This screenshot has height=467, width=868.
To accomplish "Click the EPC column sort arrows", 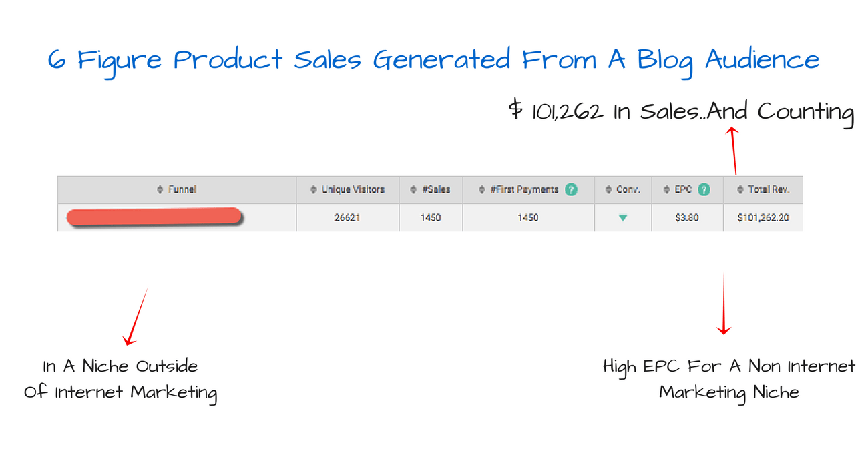I will tap(666, 190).
